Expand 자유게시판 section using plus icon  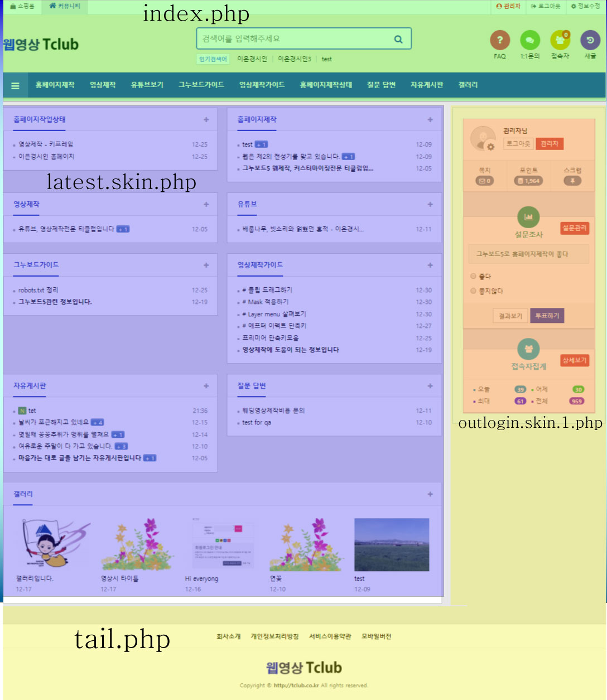(206, 386)
